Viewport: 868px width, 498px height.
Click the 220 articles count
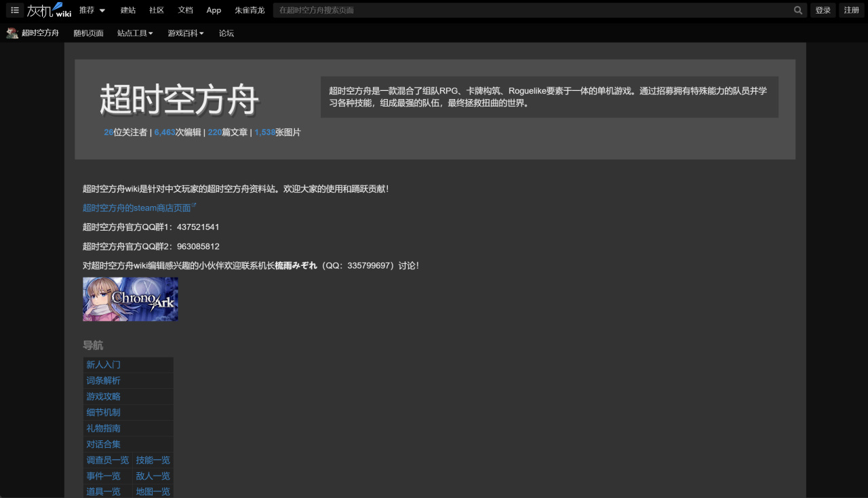coord(215,133)
